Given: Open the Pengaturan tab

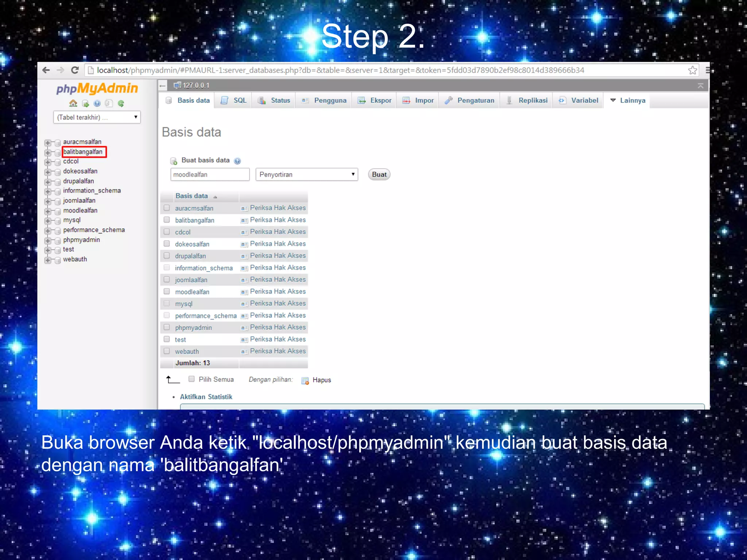Looking at the screenshot, I should (469, 100).
